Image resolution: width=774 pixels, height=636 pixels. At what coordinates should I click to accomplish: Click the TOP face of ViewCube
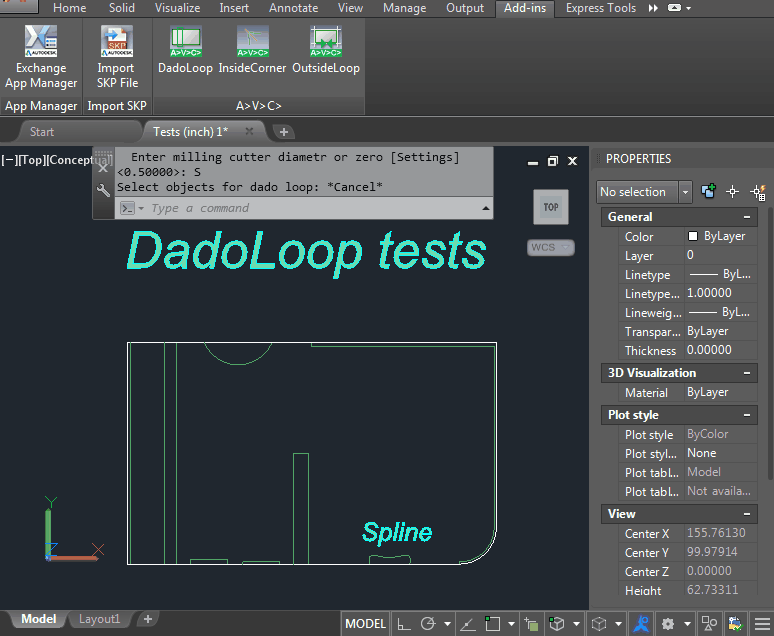coord(550,207)
